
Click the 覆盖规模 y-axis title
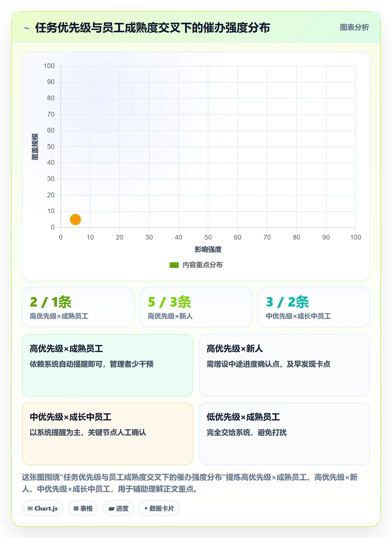point(35,147)
